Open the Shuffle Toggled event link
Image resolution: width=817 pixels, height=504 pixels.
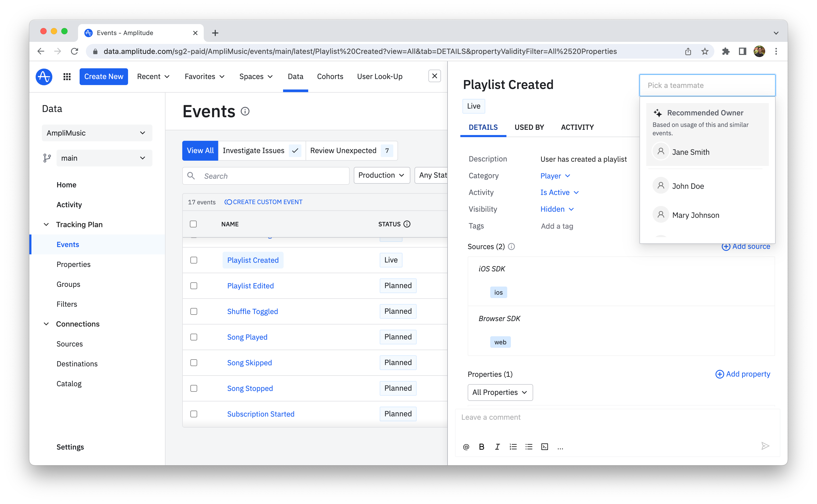point(252,311)
